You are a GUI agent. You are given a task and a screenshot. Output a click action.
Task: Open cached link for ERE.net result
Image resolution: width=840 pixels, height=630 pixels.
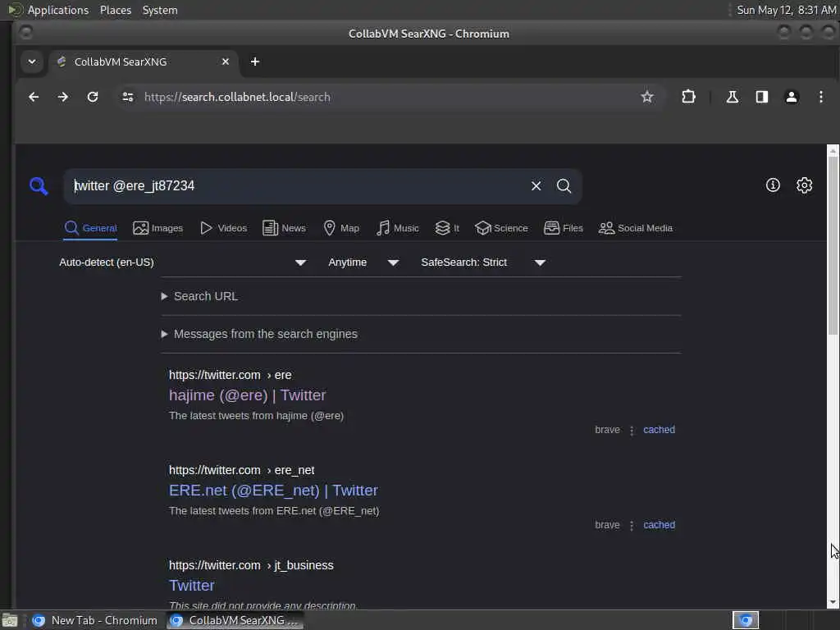[659, 525]
